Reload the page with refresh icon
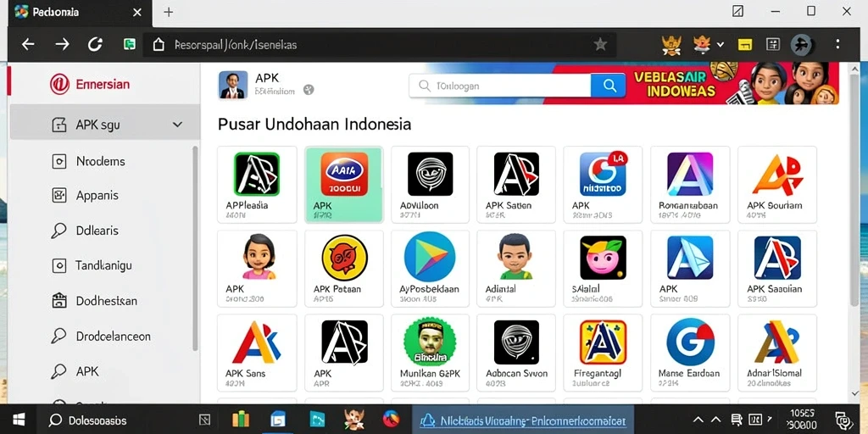868x434 pixels. click(x=95, y=44)
